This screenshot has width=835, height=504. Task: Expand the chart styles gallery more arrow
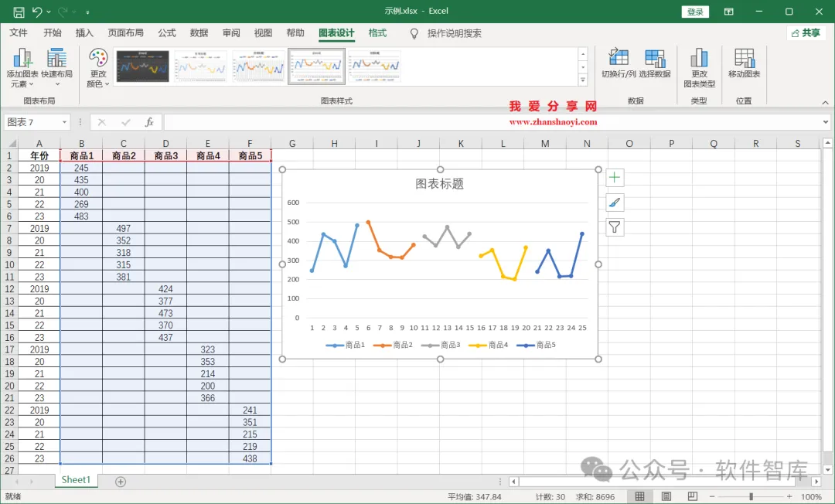click(x=583, y=80)
